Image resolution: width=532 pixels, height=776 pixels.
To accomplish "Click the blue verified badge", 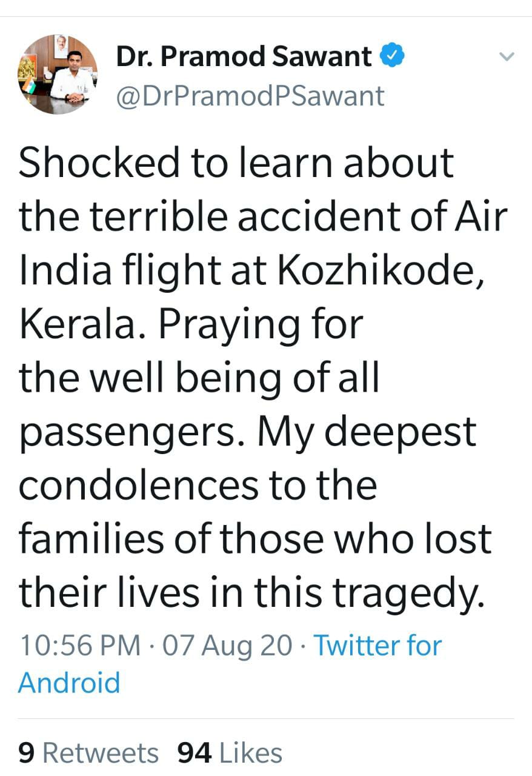I will point(392,56).
